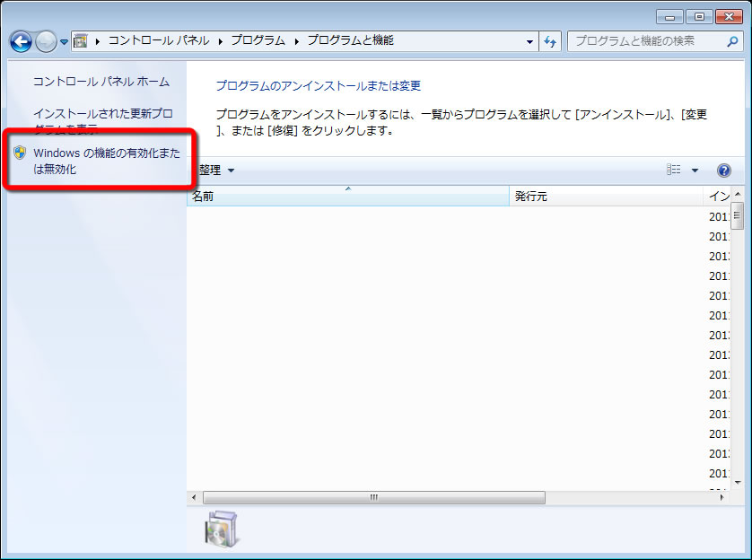
Task: Open Windows の機能の有効化または無効化
Action: pos(107,161)
